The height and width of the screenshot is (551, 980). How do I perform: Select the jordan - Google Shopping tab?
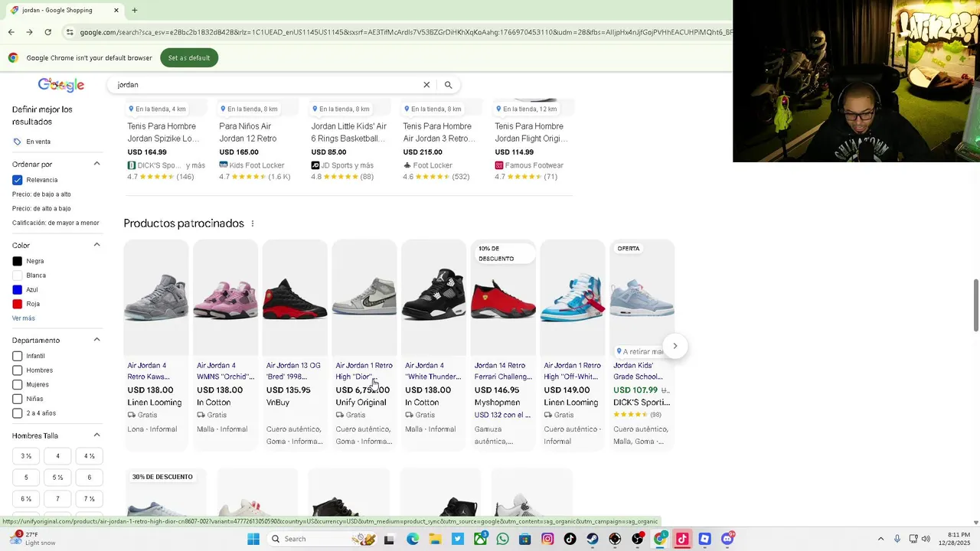pyautogui.click(x=64, y=10)
